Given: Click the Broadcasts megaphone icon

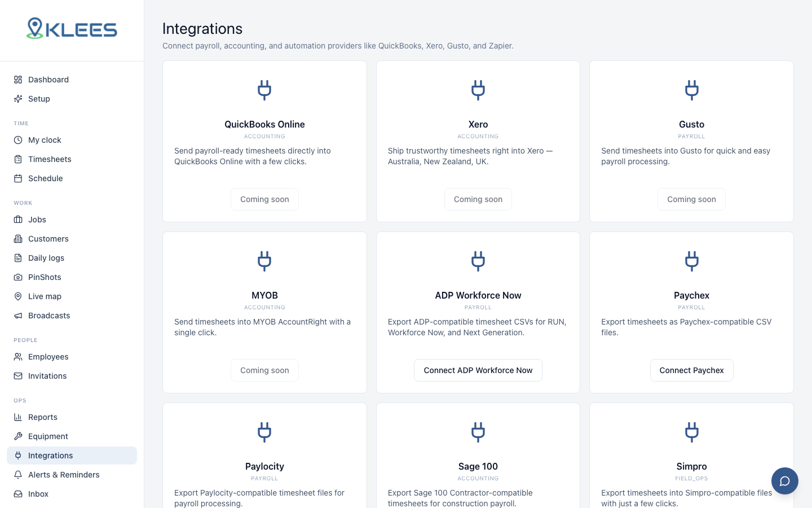Looking at the screenshot, I should click(x=18, y=316).
